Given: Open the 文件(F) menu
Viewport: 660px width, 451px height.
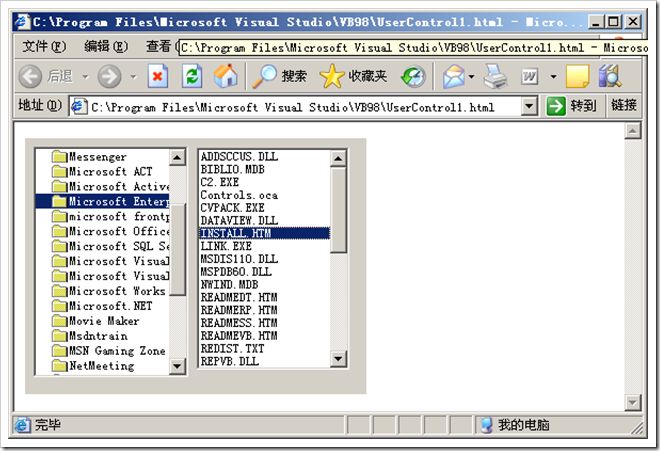Looking at the screenshot, I should [44, 46].
